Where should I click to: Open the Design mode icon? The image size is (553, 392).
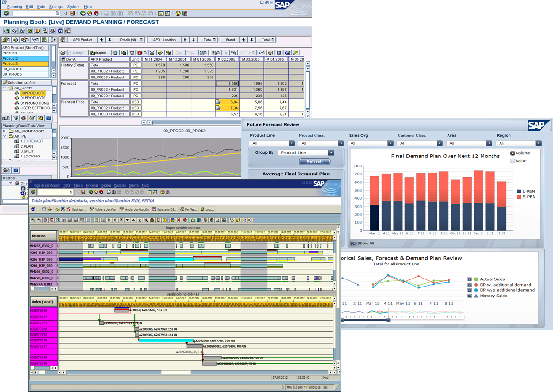[78, 52]
